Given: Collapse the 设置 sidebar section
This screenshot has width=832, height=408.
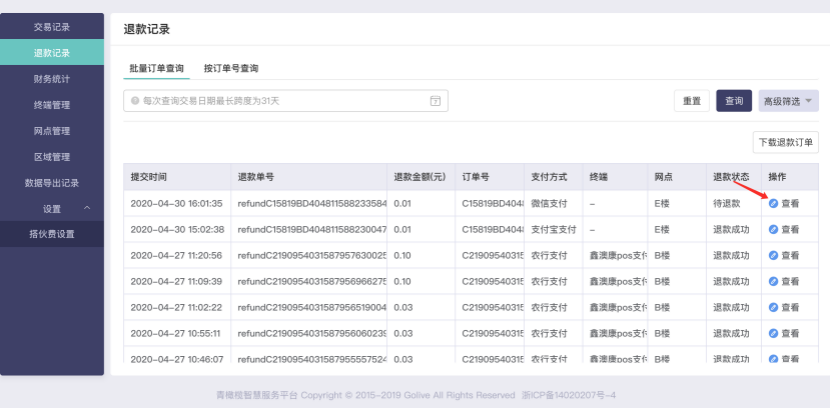Looking at the screenshot, I should 87,208.
